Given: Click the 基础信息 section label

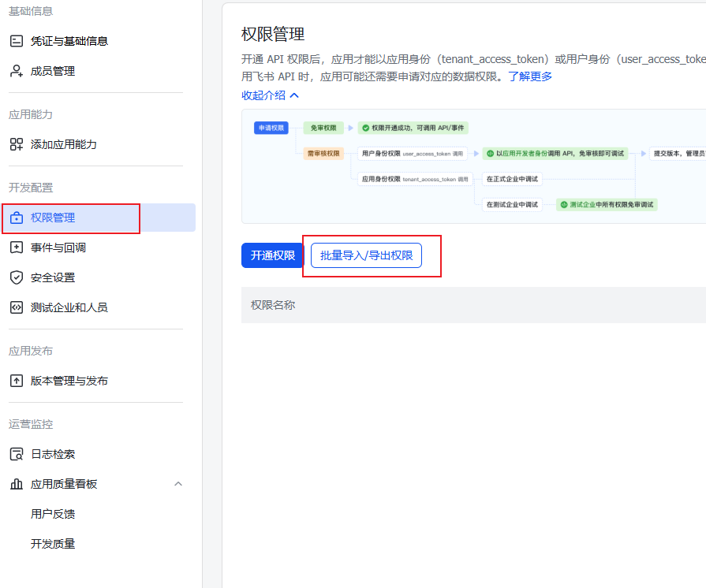Looking at the screenshot, I should (31, 11).
